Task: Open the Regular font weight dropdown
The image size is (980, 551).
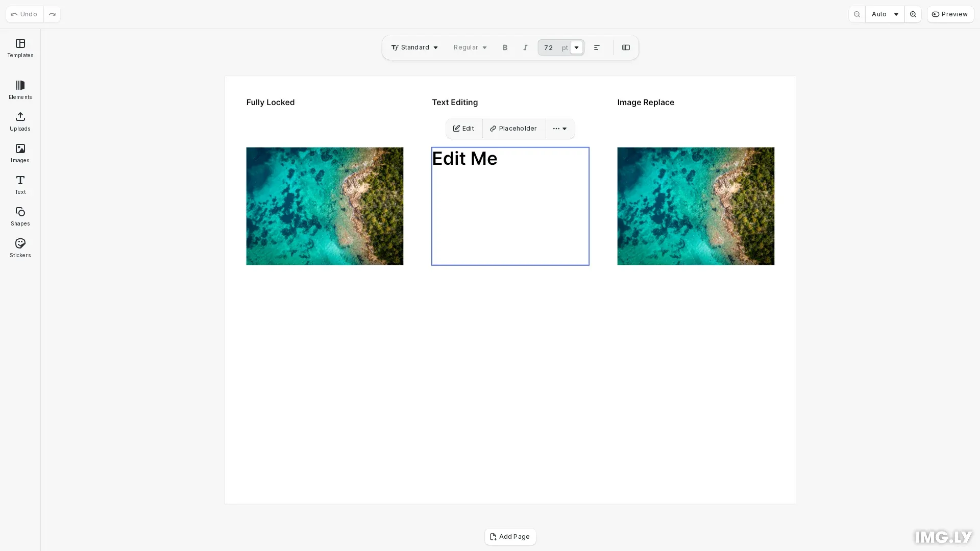Action: point(470,47)
